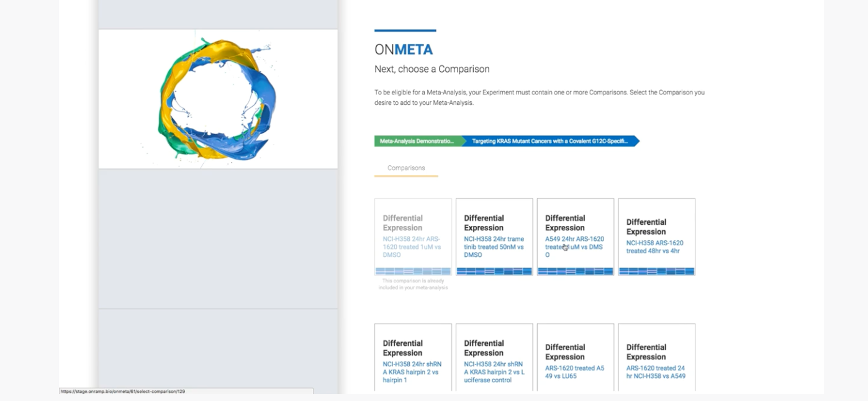Click the 'already included in your meta-analysis' note

[x=413, y=284]
